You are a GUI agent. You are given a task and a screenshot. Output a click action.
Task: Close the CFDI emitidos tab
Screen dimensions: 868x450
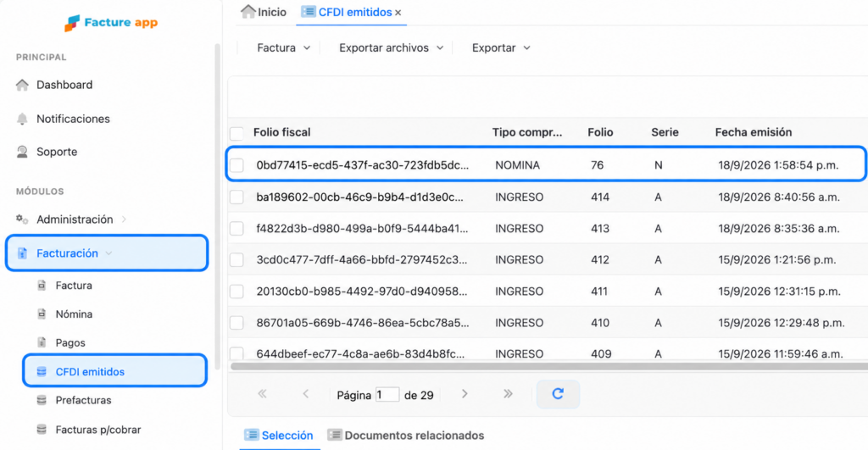point(398,13)
